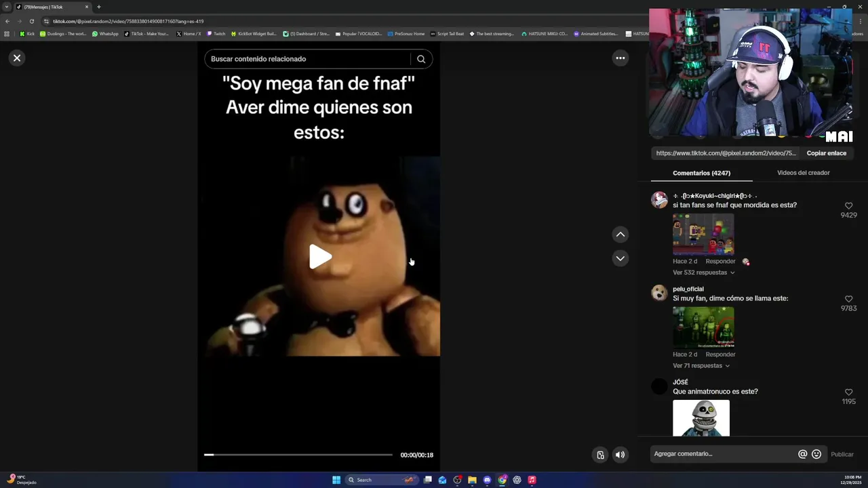
Task: Switch to 'Videos del creador' tab
Action: (803, 173)
